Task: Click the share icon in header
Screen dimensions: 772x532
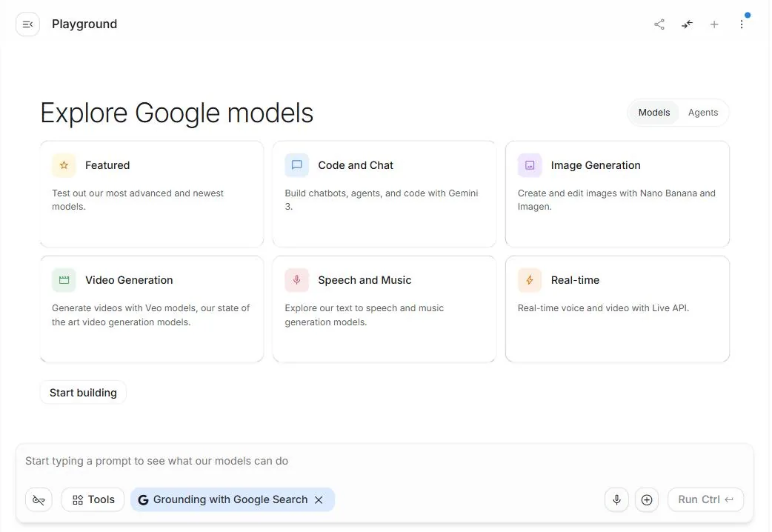Action: pyautogui.click(x=659, y=24)
